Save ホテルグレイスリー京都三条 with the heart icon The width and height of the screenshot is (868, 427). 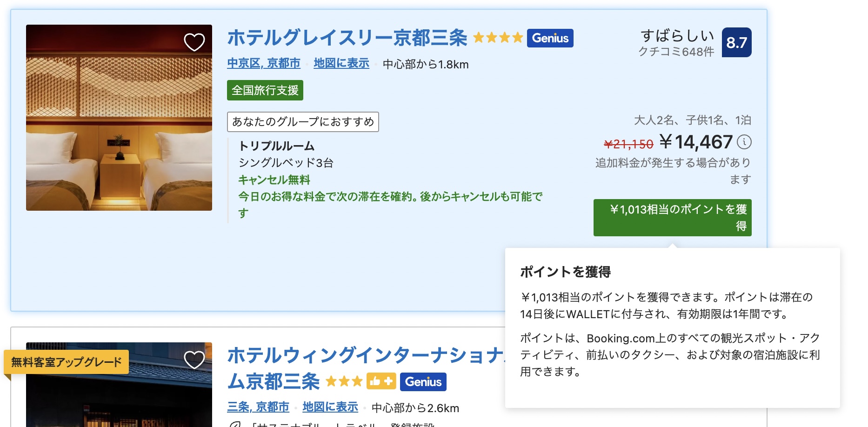pyautogui.click(x=194, y=43)
